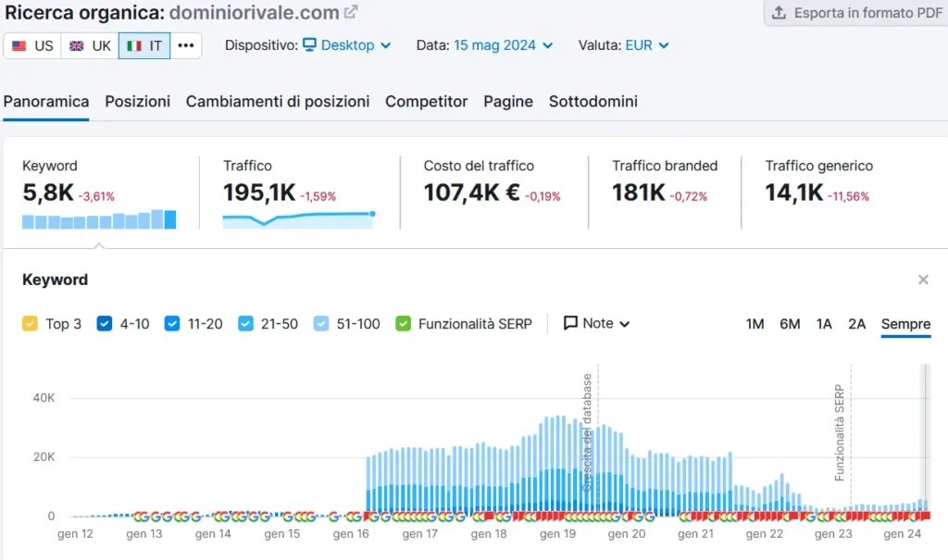
Task: Open Cambiamenti di posizioni tab
Action: 278,102
